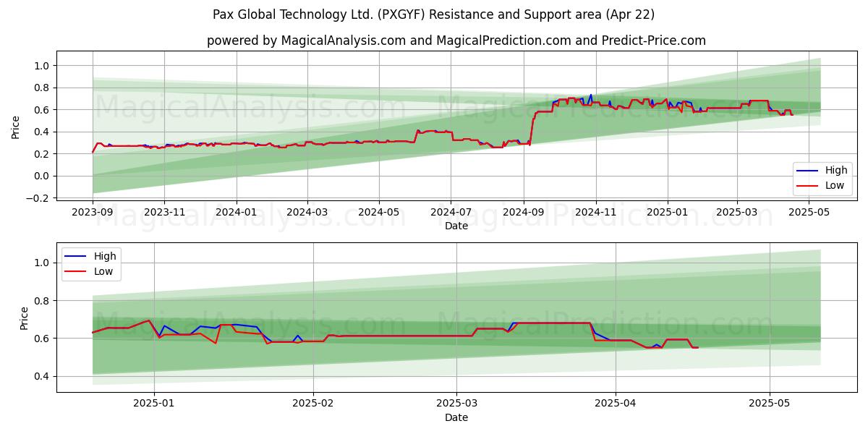Viewport: 868px width, 434px height.
Task: Click the '2025-04' tick label in lower chart
Action: 616,405
